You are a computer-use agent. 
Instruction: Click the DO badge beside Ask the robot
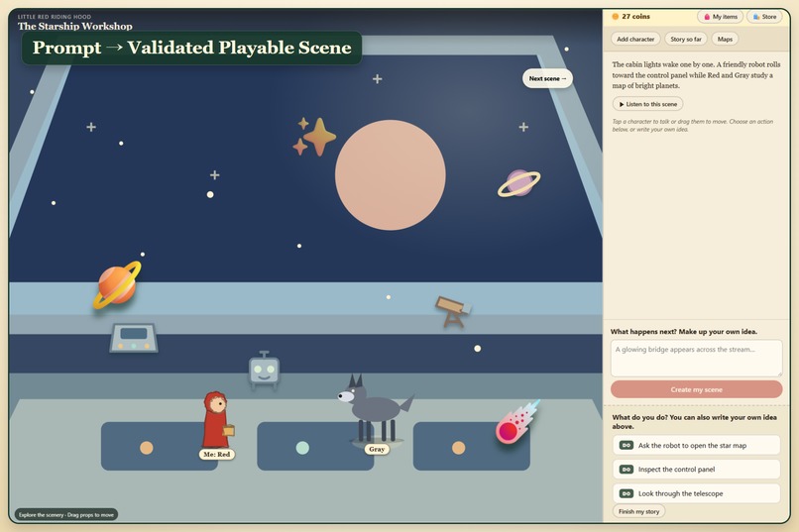coord(627,445)
